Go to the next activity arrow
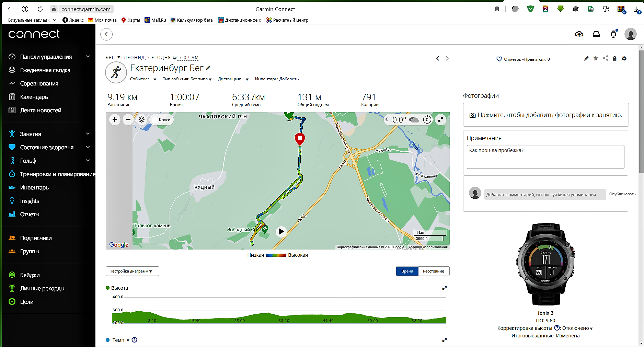 click(447, 59)
